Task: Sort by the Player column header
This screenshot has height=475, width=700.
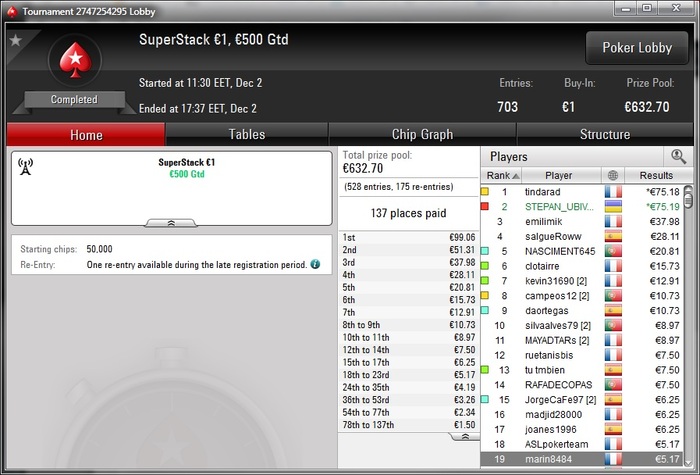Action: pyautogui.click(x=558, y=175)
